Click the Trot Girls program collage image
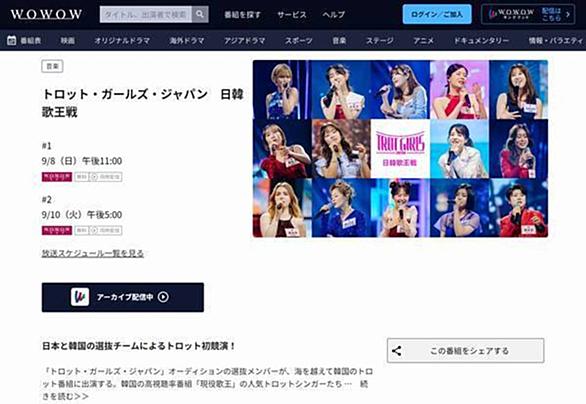The image size is (586, 404). point(400,148)
